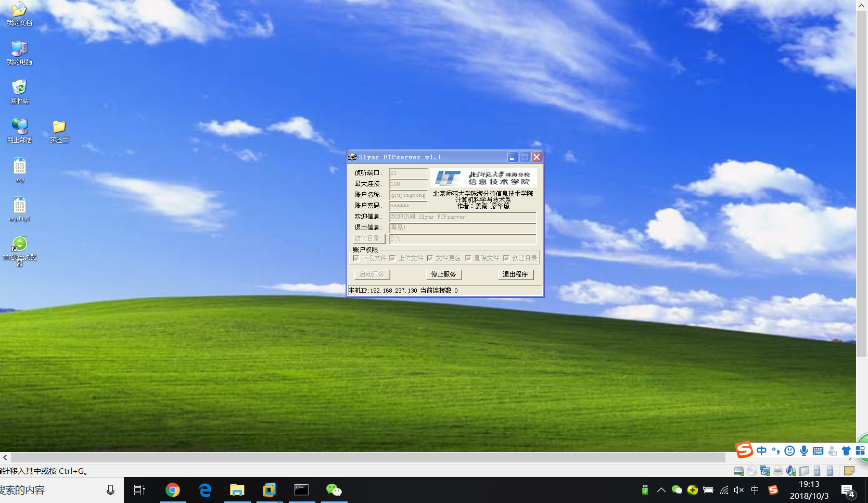Toggle the 删除文件 permission checkbox
Screen dimensions: 868x503
point(468,258)
